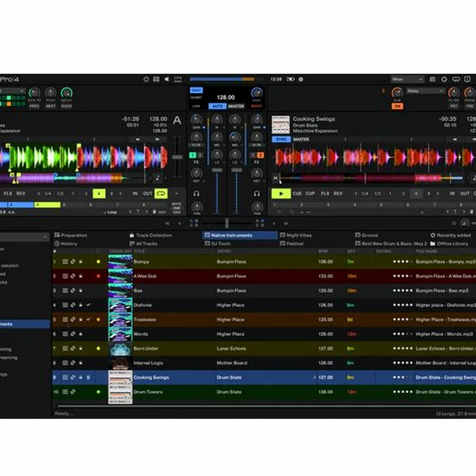
Task: Click the cruise mode icon next to clock
Action: 290,79
